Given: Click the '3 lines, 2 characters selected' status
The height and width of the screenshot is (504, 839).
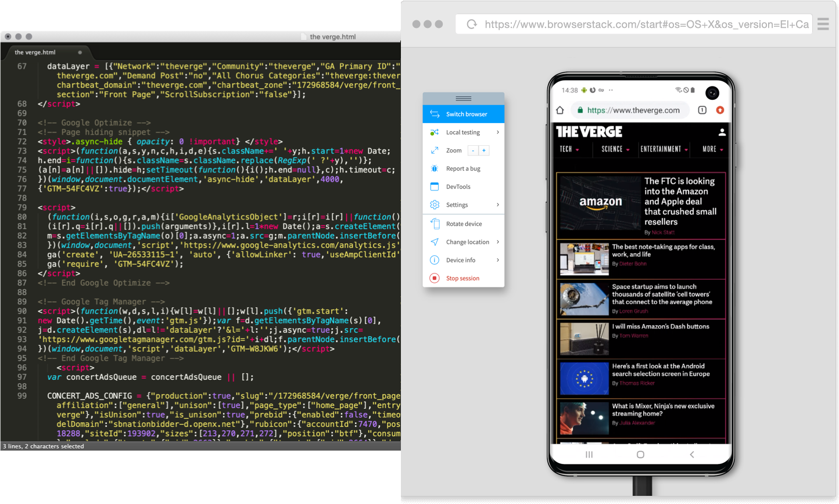Looking at the screenshot, I should click(x=44, y=446).
